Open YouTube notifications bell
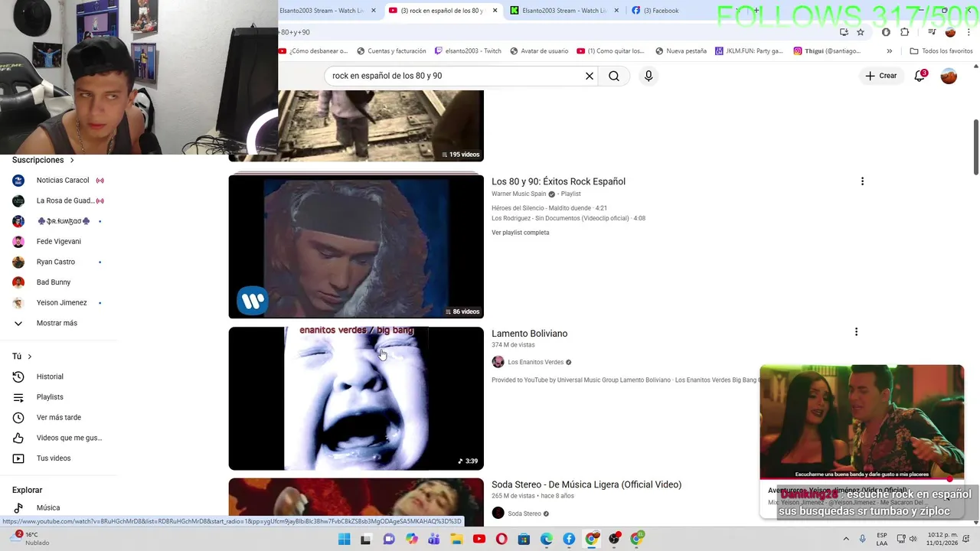 pos(920,76)
